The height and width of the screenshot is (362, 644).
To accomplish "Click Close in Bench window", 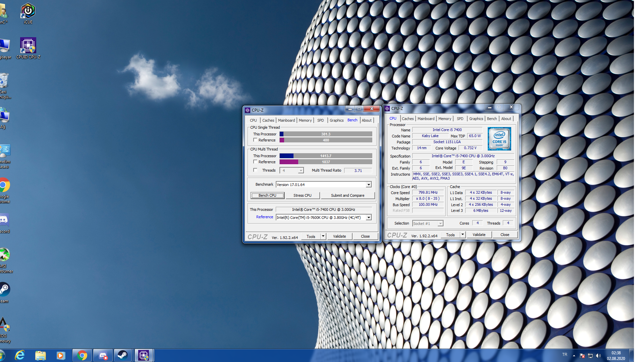I will pyautogui.click(x=365, y=236).
